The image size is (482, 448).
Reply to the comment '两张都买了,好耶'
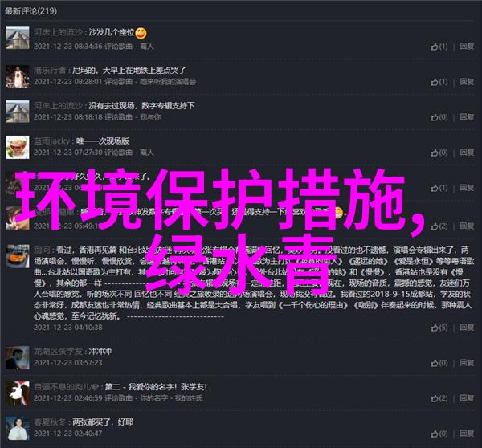tap(467, 434)
